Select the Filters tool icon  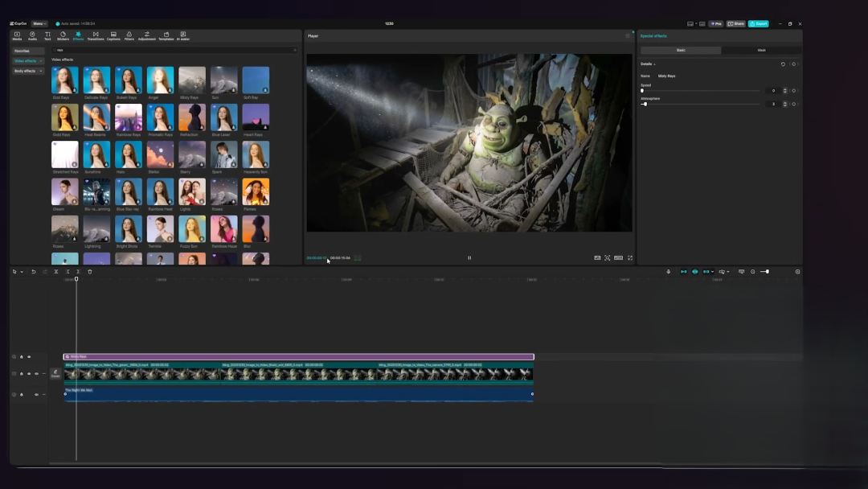129,35
